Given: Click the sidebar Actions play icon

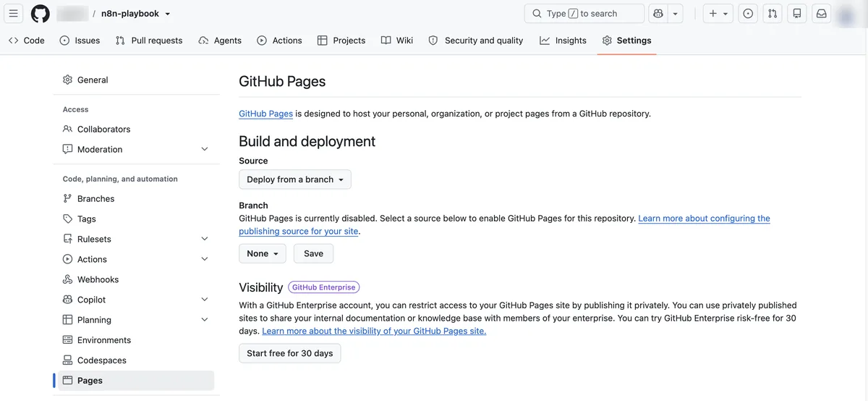Looking at the screenshot, I should point(68,259).
